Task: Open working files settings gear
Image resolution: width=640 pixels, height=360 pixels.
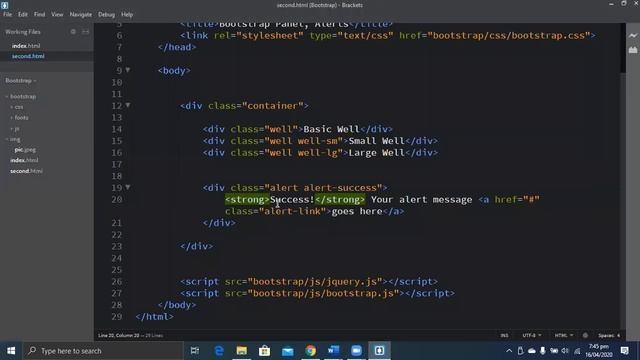Action: coord(73,31)
